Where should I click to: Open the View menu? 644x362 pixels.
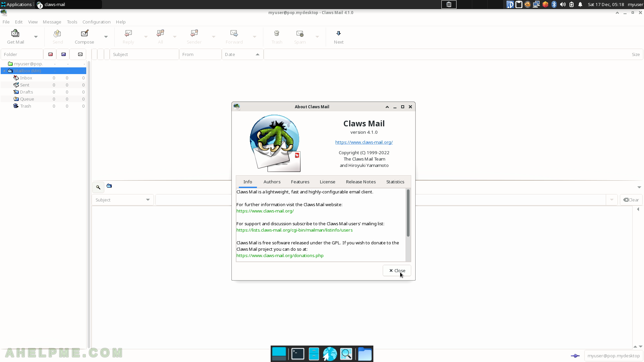(33, 22)
